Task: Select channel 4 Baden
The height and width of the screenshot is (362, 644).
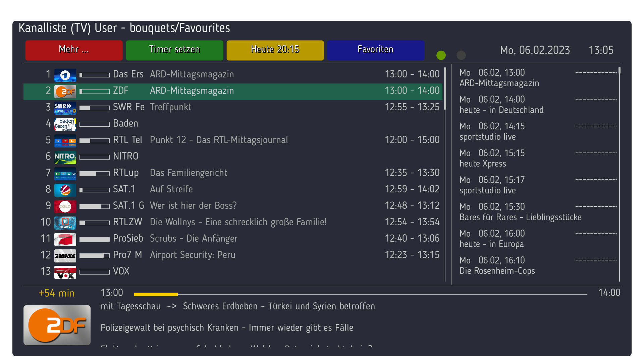Action: [x=233, y=124]
